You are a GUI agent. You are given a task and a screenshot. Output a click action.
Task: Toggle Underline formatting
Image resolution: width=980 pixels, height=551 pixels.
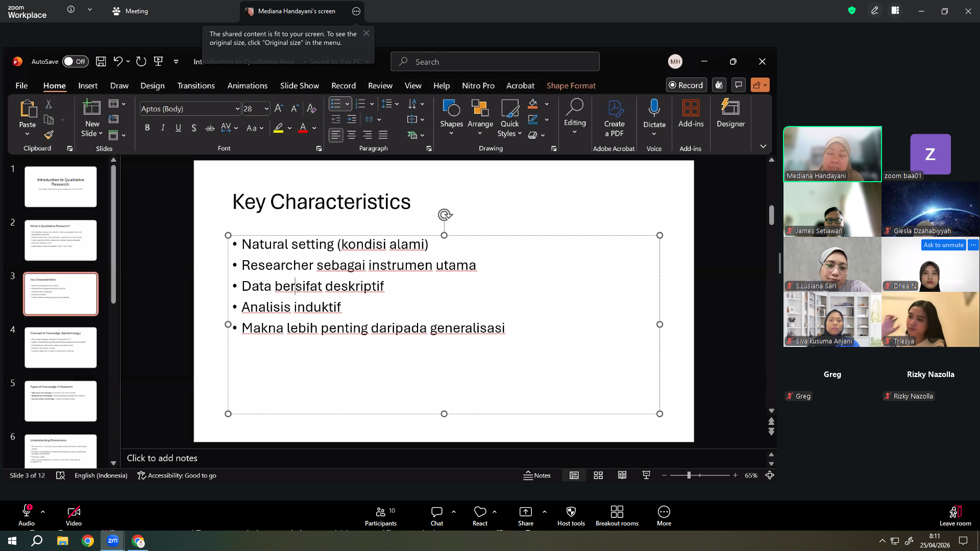178,128
